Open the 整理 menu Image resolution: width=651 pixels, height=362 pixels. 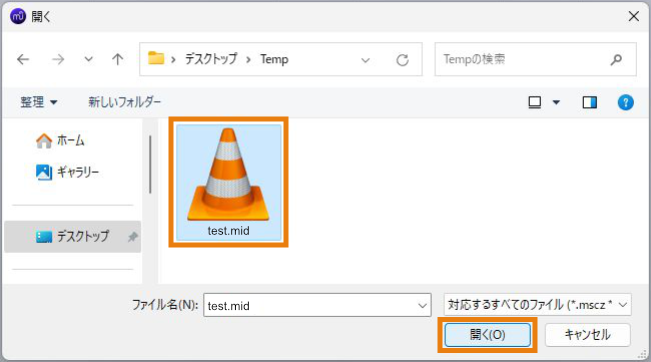click(x=39, y=102)
